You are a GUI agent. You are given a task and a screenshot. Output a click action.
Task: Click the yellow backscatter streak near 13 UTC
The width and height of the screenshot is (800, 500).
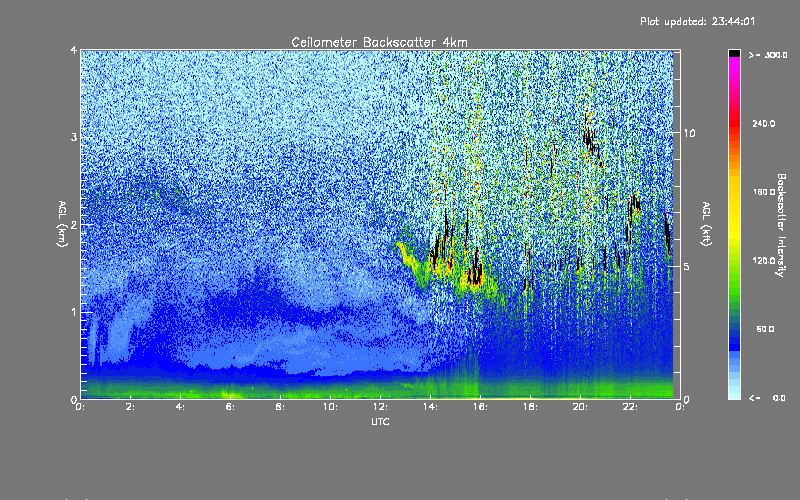pyautogui.click(x=408, y=256)
